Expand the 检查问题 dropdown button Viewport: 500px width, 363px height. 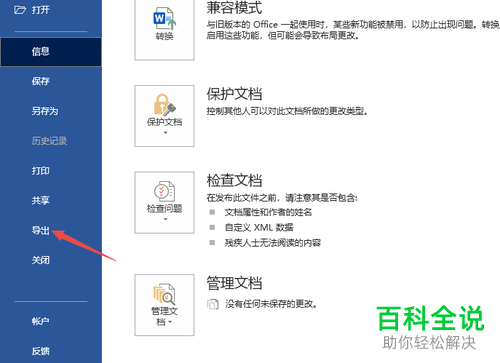(x=164, y=202)
